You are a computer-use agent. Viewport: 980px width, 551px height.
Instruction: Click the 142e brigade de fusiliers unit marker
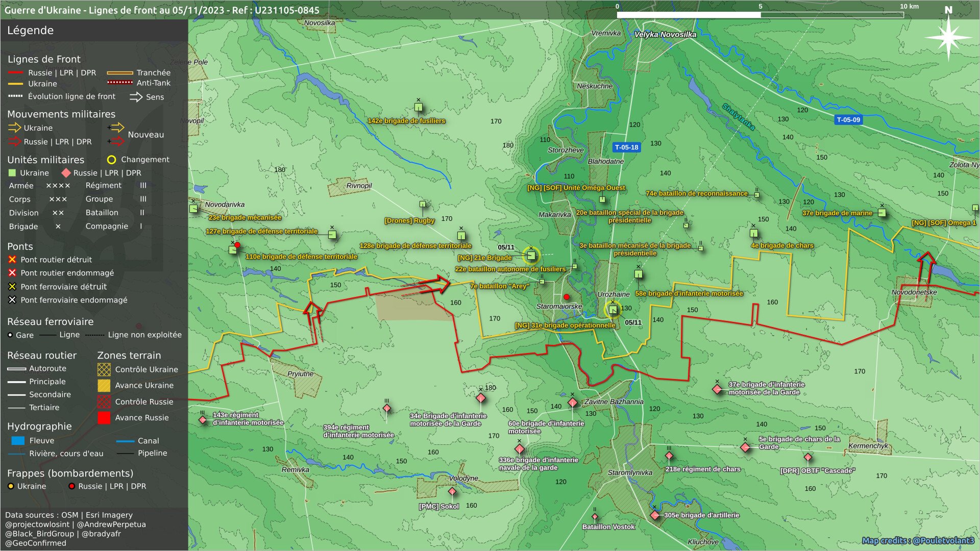pyautogui.click(x=419, y=107)
